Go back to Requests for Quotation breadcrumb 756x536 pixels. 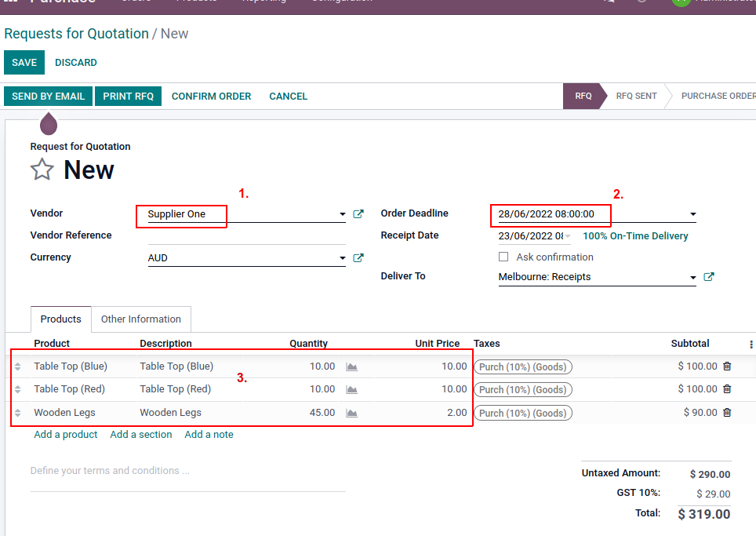[76, 34]
